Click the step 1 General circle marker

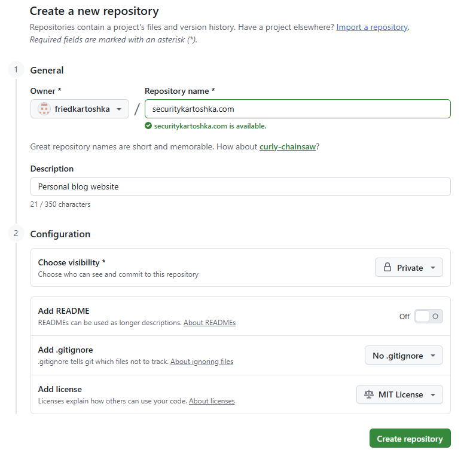coord(16,70)
